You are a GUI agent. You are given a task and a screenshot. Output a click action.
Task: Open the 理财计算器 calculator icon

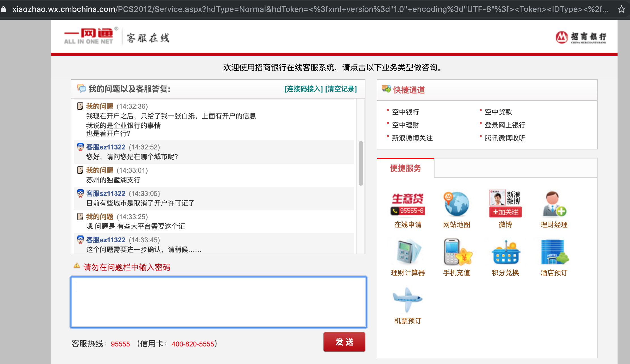click(408, 252)
